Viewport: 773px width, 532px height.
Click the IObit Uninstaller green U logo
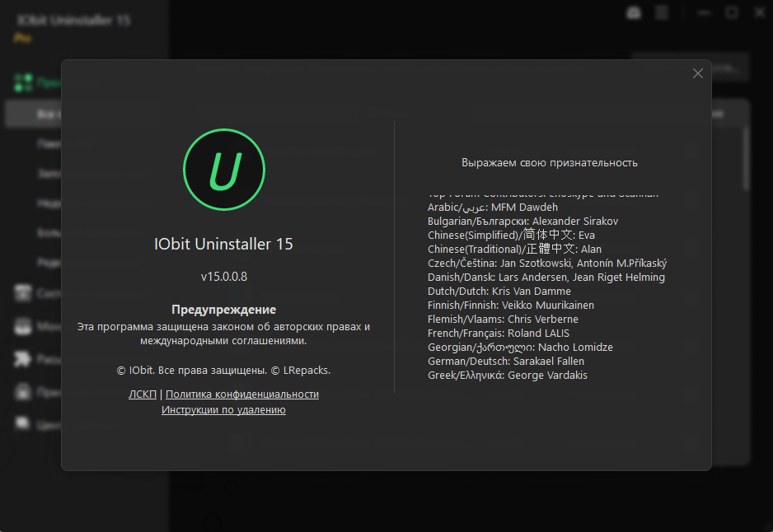[x=224, y=170]
